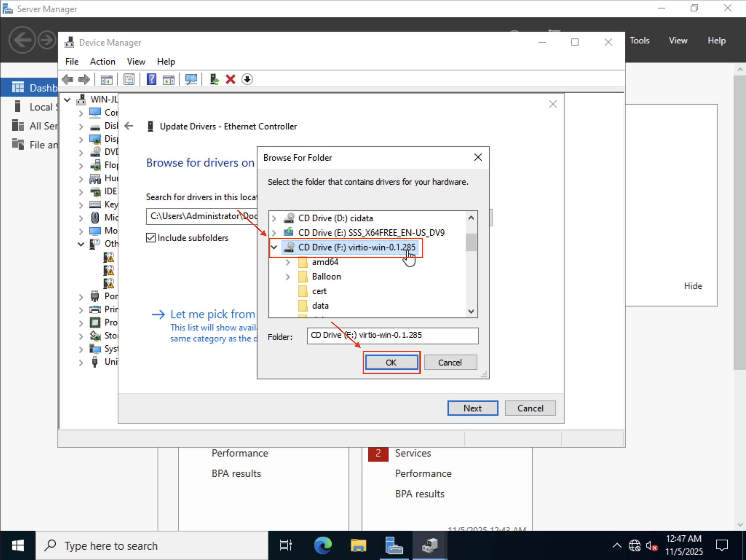Click the red Uninstall device toolbar icon
Viewport: 746px width, 560px height.
pyautogui.click(x=230, y=79)
